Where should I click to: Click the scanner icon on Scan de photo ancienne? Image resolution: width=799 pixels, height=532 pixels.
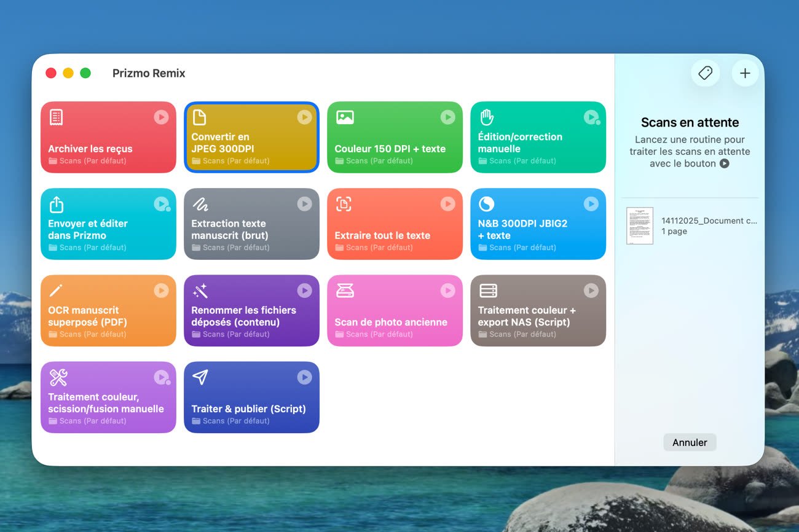click(x=344, y=291)
